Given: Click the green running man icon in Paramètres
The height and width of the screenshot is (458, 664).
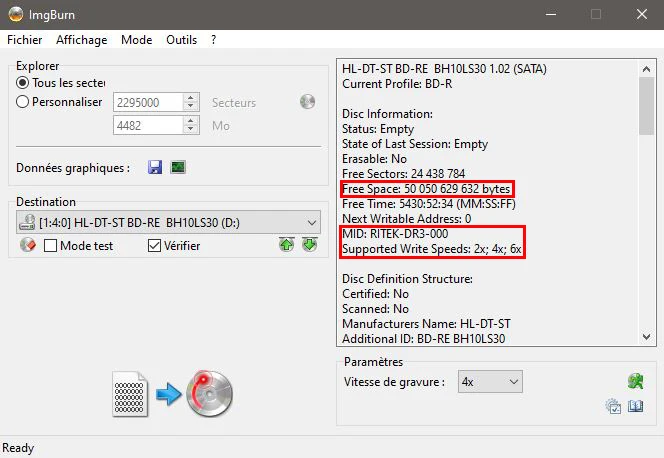Looking at the screenshot, I should coord(636,381).
